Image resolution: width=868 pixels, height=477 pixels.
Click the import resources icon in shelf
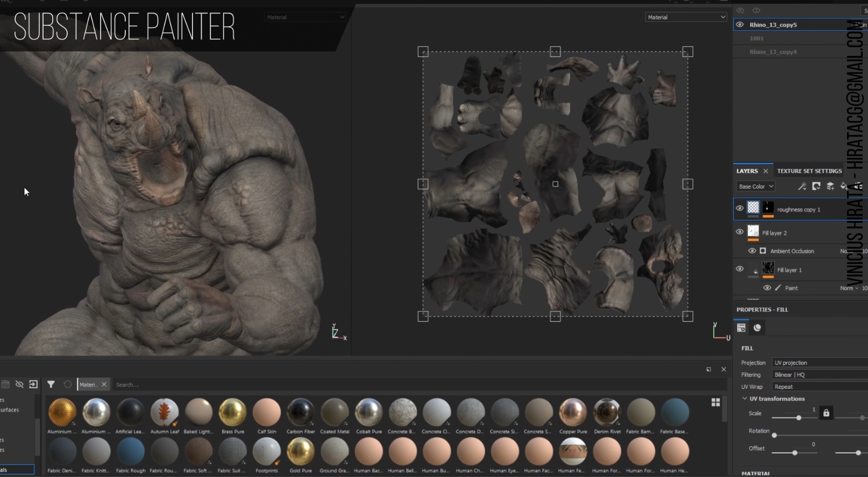tap(33, 384)
